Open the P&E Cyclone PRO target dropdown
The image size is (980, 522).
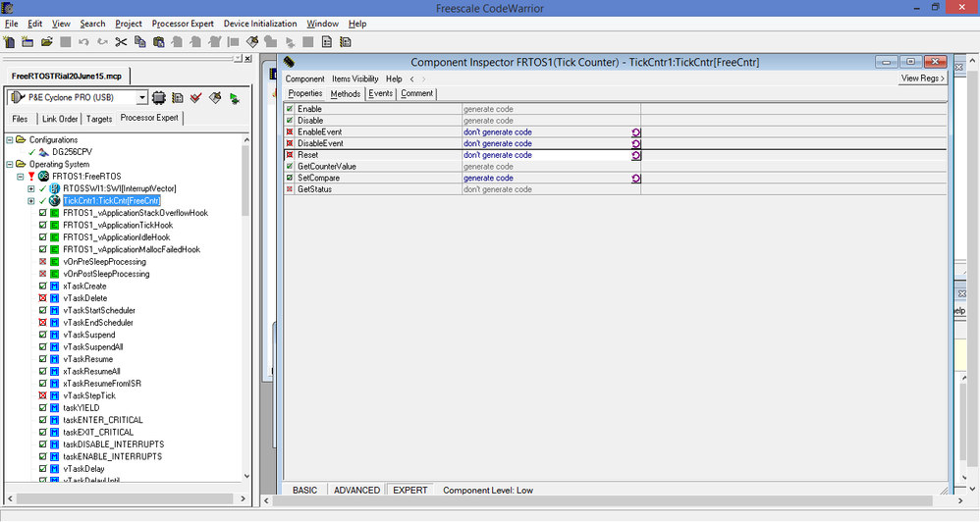(142, 97)
